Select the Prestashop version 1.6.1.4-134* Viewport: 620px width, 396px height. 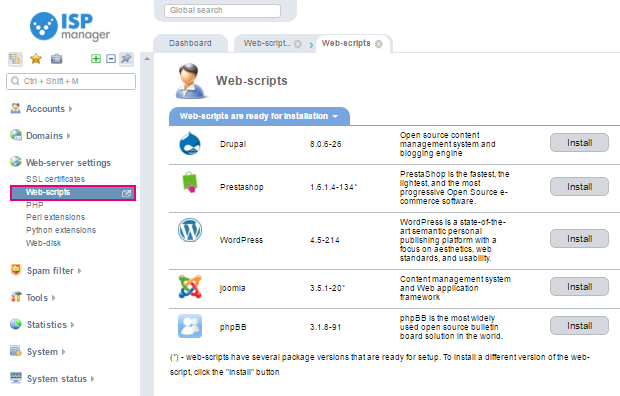[x=333, y=187]
